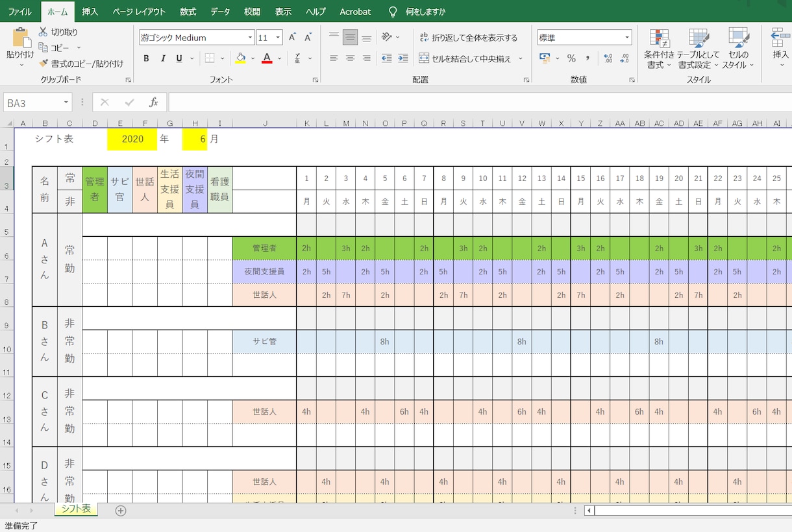The height and width of the screenshot is (532, 792).
Task: Click the コピー (Copy) button
Action: 55,47
